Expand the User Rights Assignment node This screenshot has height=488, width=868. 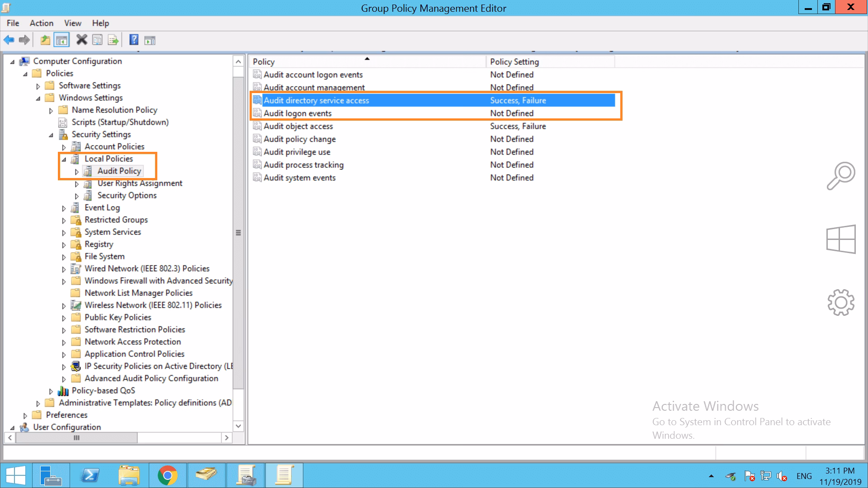[76, 183]
